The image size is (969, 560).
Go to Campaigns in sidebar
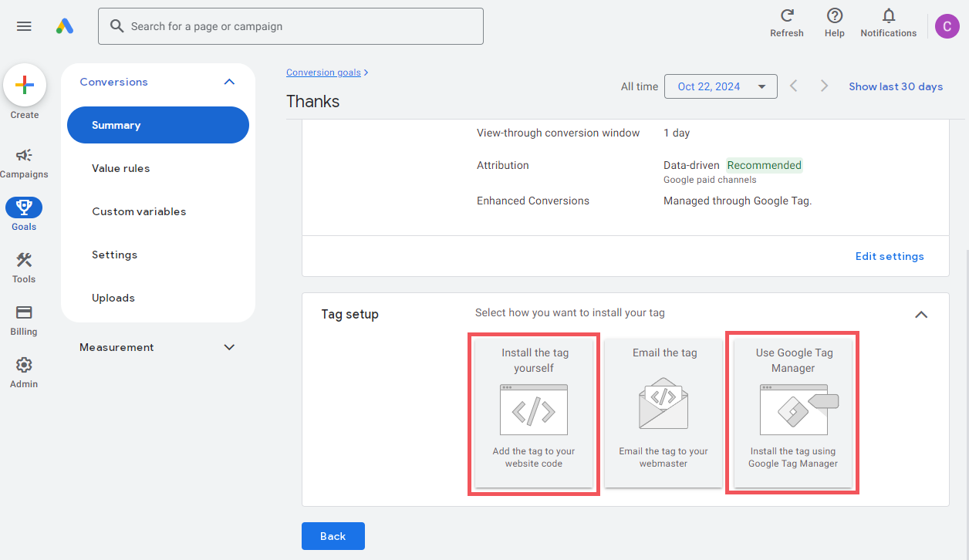coord(24,163)
